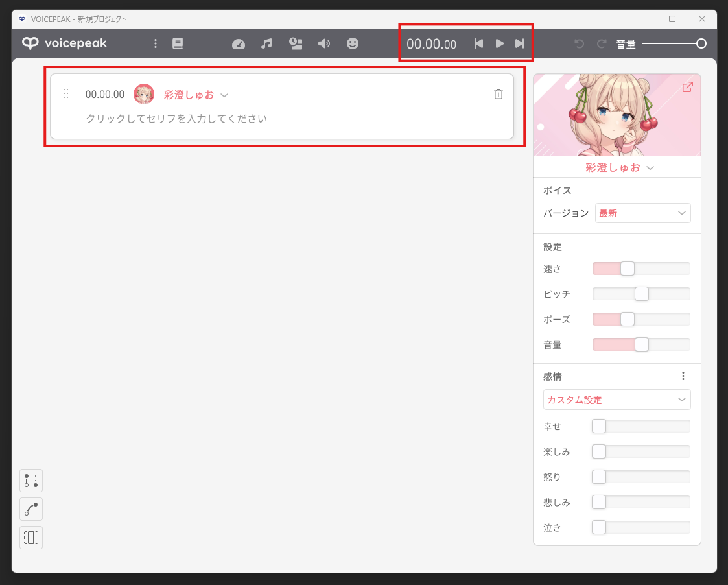The image size is (728, 585).
Task: Adjust the ピッチ slider
Action: [x=641, y=294]
